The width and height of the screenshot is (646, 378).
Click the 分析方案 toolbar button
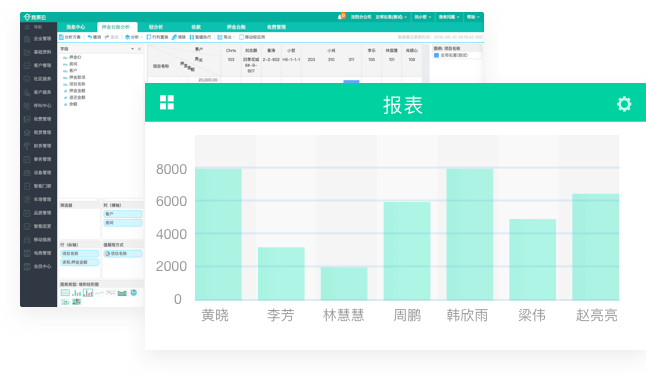70,37
